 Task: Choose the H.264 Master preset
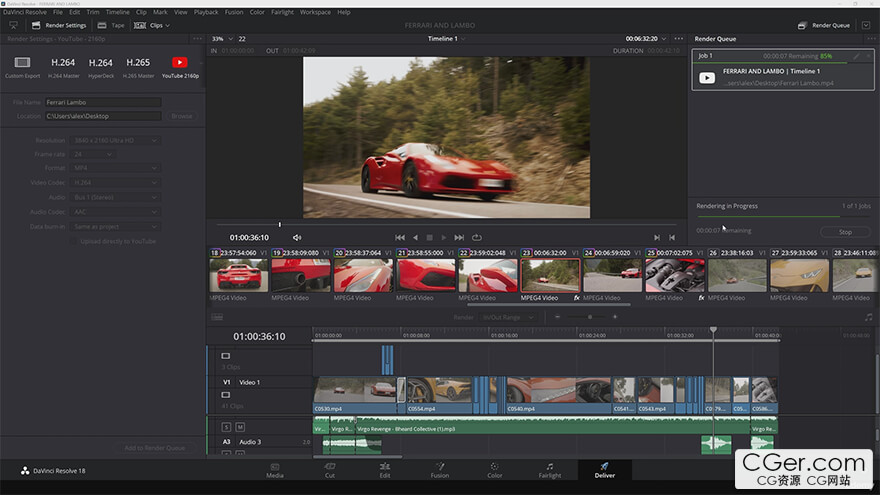tap(63, 67)
